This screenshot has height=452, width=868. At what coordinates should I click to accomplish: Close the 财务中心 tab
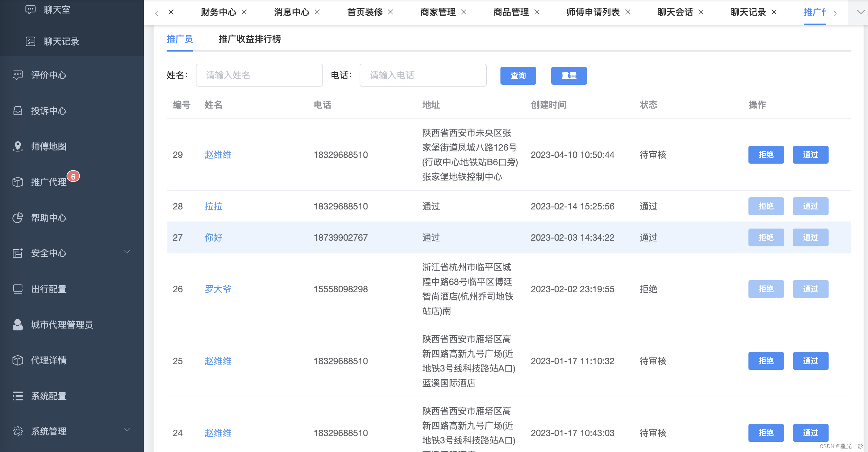(244, 12)
